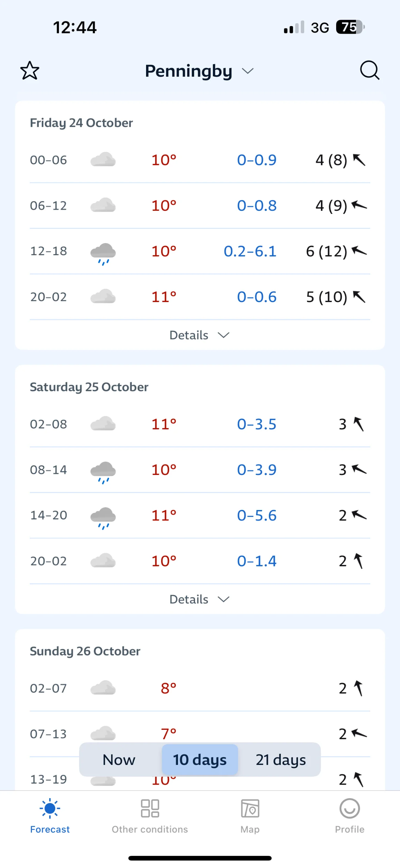Tap the Forecast sun icon

coord(50,808)
